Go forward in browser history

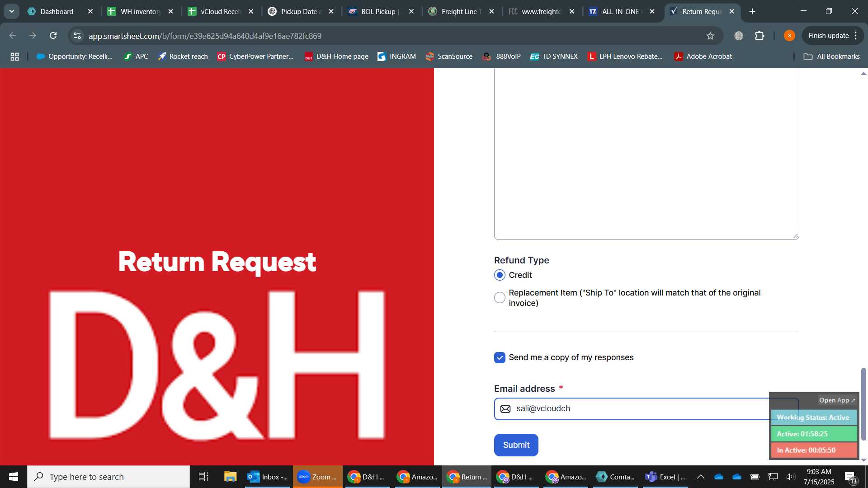33,36
